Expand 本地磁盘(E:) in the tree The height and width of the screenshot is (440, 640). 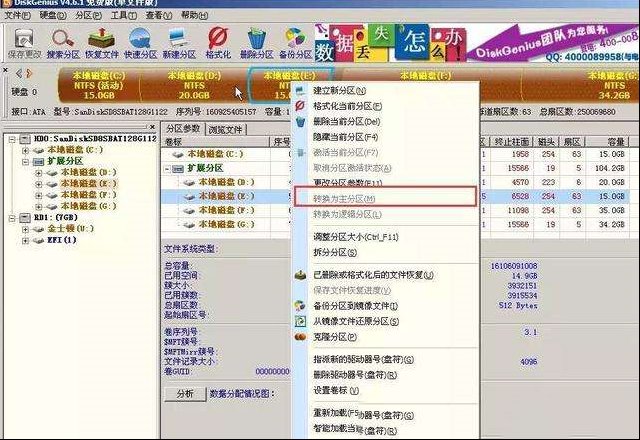click(x=39, y=184)
